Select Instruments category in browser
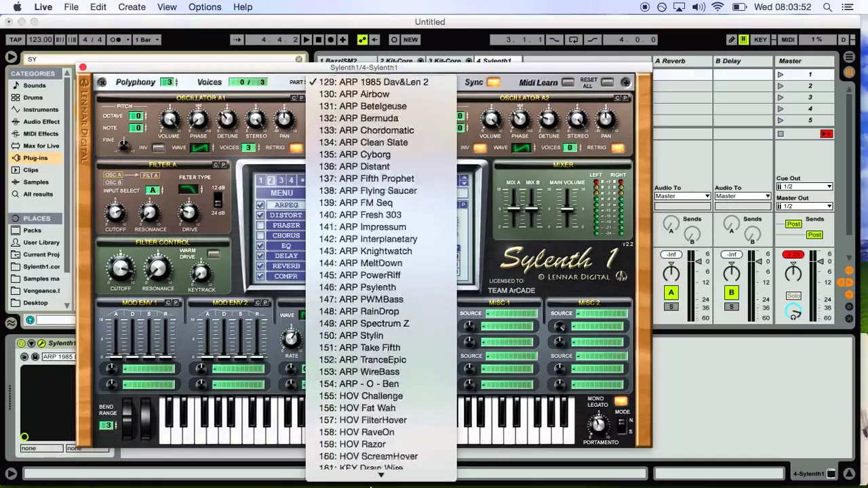868x488 pixels. tap(41, 110)
